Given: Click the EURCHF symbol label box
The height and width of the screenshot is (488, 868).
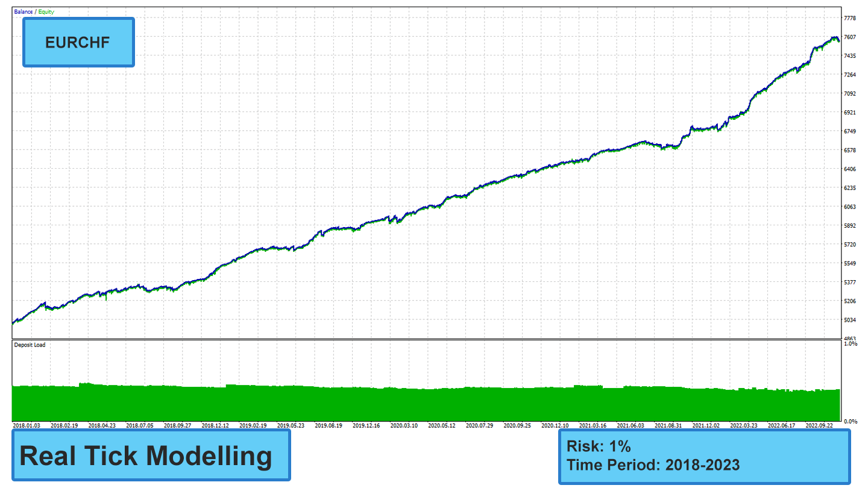Looking at the screenshot, I should [x=78, y=42].
